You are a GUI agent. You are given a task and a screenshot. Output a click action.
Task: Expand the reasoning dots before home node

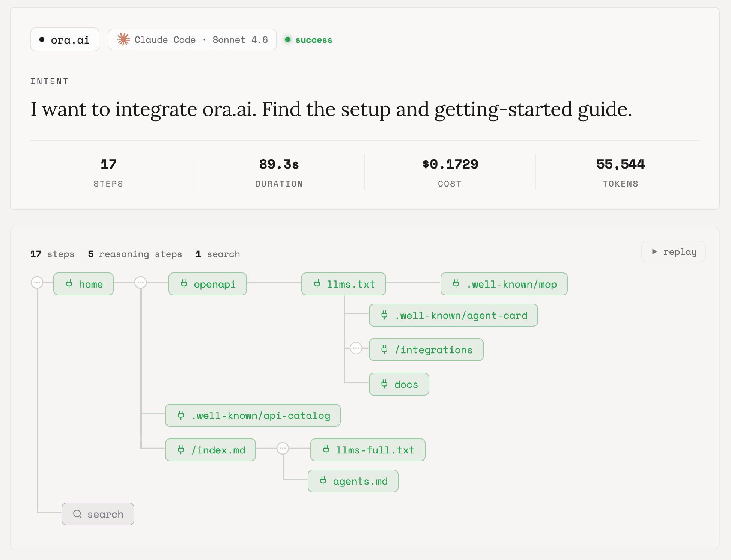(37, 282)
